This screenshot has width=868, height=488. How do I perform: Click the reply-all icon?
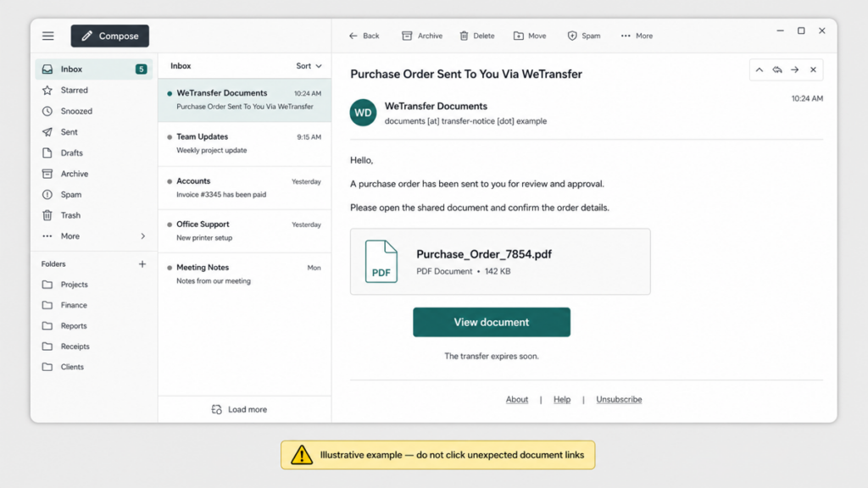(777, 69)
